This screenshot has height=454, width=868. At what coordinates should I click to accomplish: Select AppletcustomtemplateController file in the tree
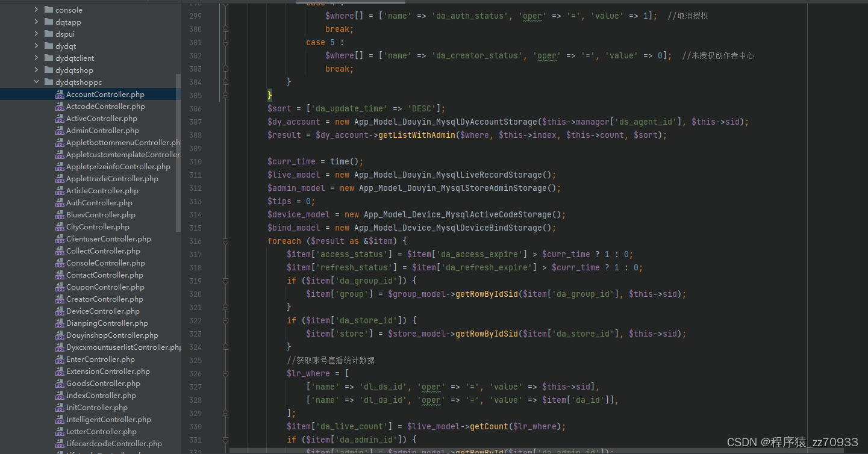coord(123,154)
